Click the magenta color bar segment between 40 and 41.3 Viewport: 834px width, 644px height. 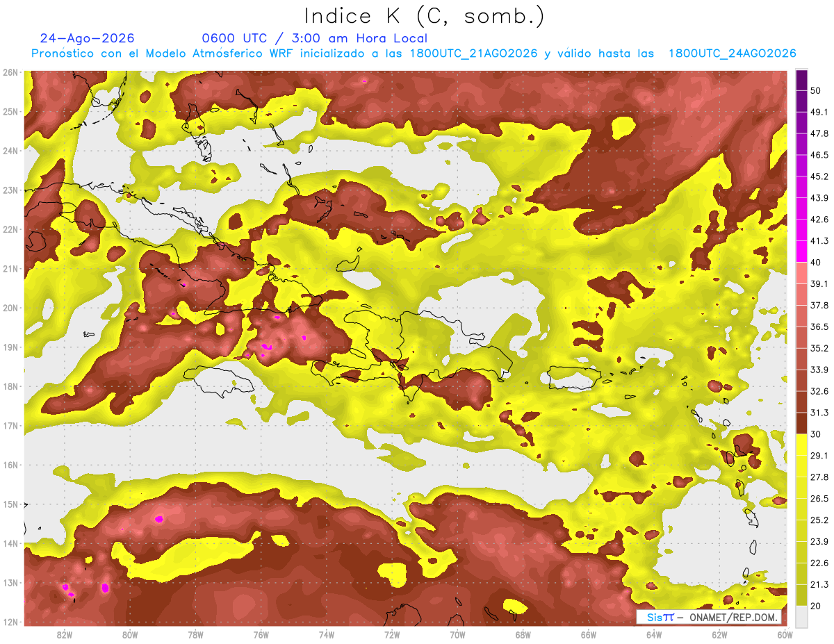[x=802, y=251]
